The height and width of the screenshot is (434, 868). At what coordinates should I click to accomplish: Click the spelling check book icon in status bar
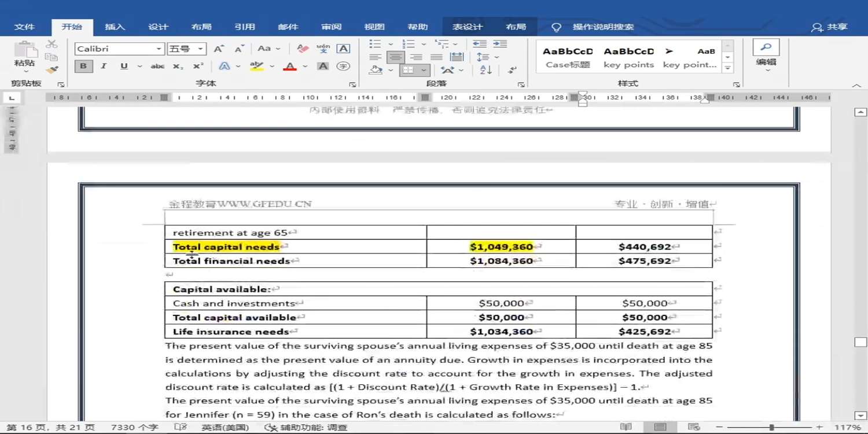[x=181, y=428]
